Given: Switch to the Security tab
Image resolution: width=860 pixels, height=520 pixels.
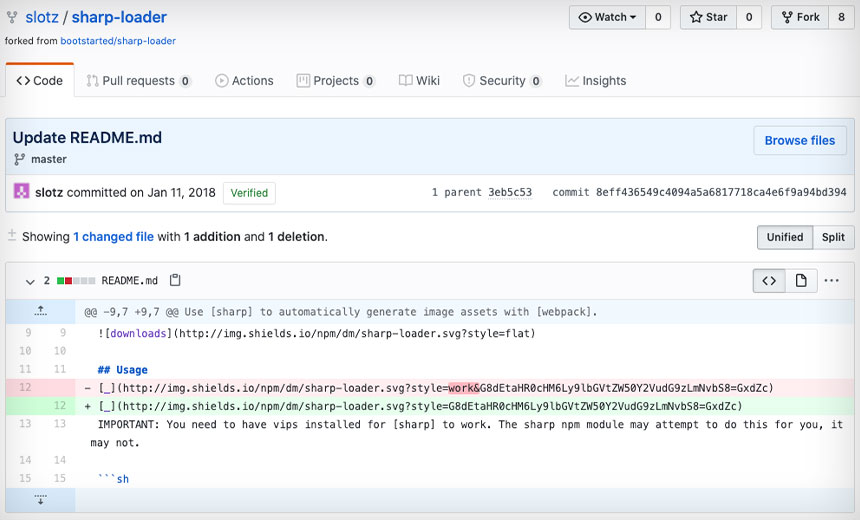Looking at the screenshot, I should (502, 81).
